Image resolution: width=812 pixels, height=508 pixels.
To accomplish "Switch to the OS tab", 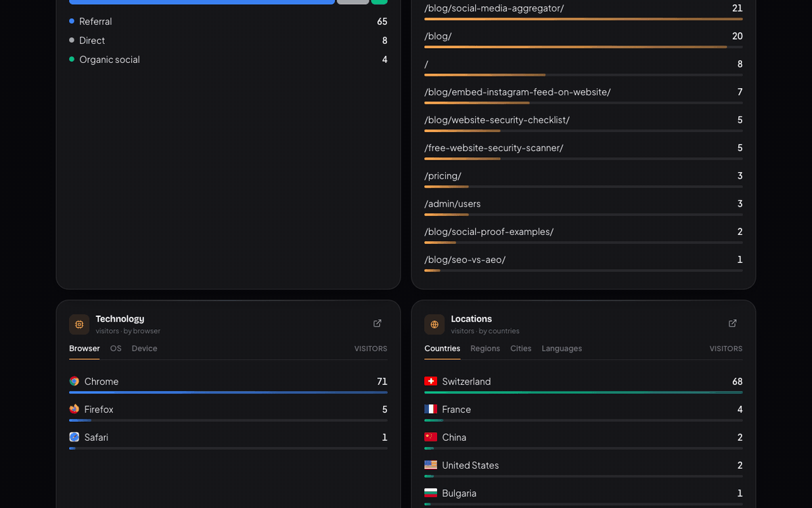I will click(116, 348).
